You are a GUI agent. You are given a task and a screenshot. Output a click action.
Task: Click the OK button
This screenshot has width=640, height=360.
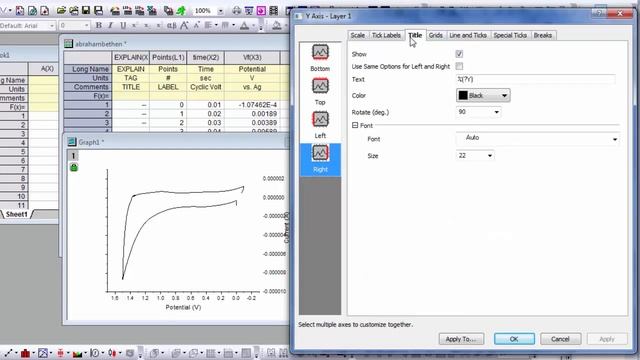pyautogui.click(x=514, y=339)
